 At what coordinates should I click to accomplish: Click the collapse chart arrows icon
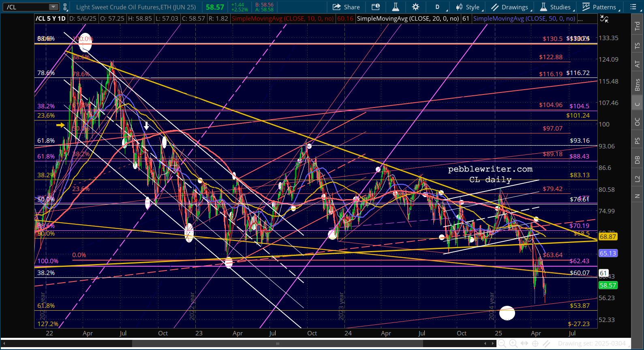point(604,19)
